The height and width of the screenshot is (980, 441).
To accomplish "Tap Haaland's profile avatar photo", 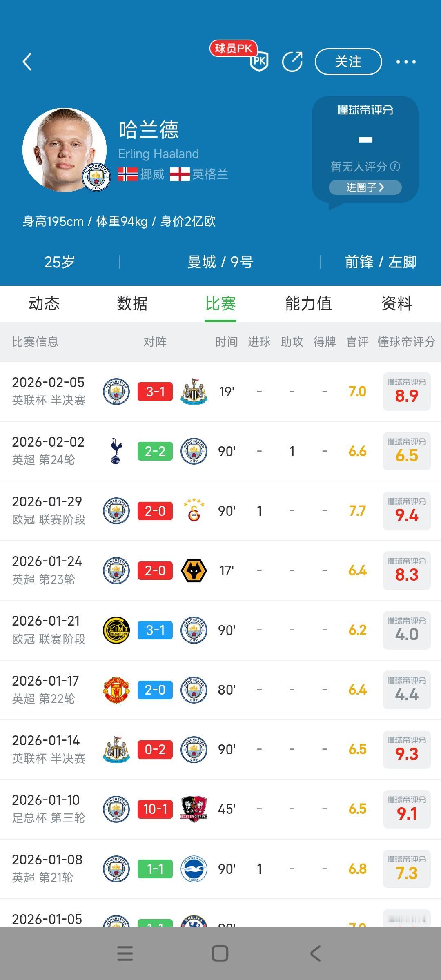I will pos(65,150).
